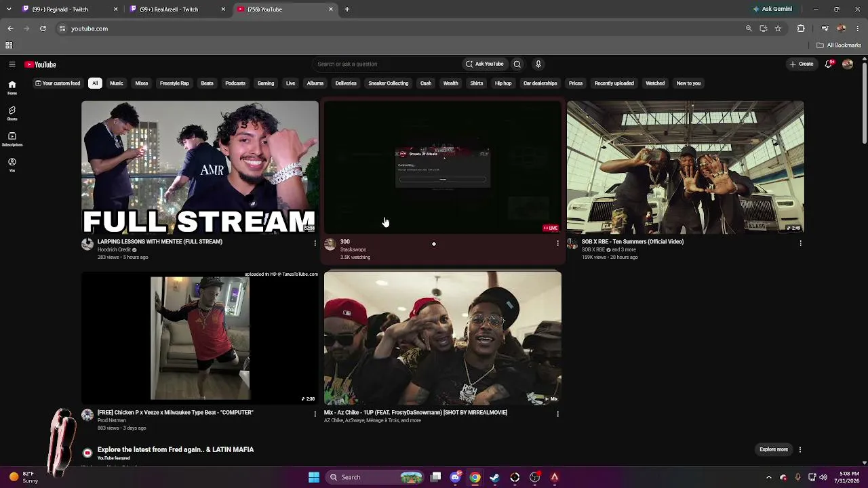Choose the New to you chip
This screenshot has width=868, height=488.
point(688,83)
